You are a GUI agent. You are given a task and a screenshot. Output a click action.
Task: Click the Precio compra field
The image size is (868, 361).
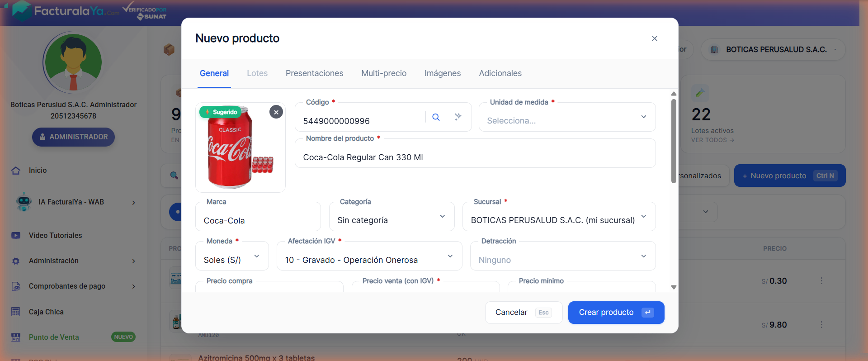click(x=269, y=287)
